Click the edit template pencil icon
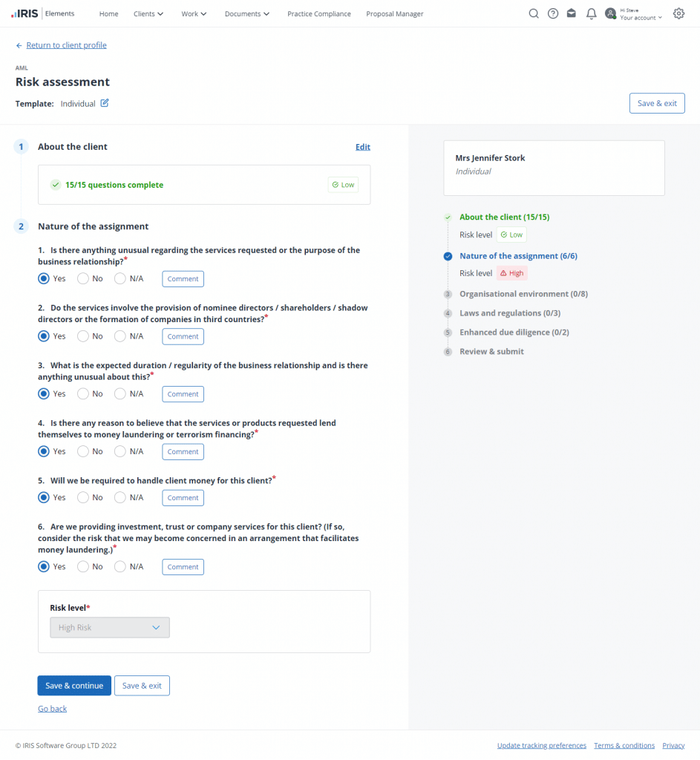The width and height of the screenshot is (700, 760). coord(105,103)
